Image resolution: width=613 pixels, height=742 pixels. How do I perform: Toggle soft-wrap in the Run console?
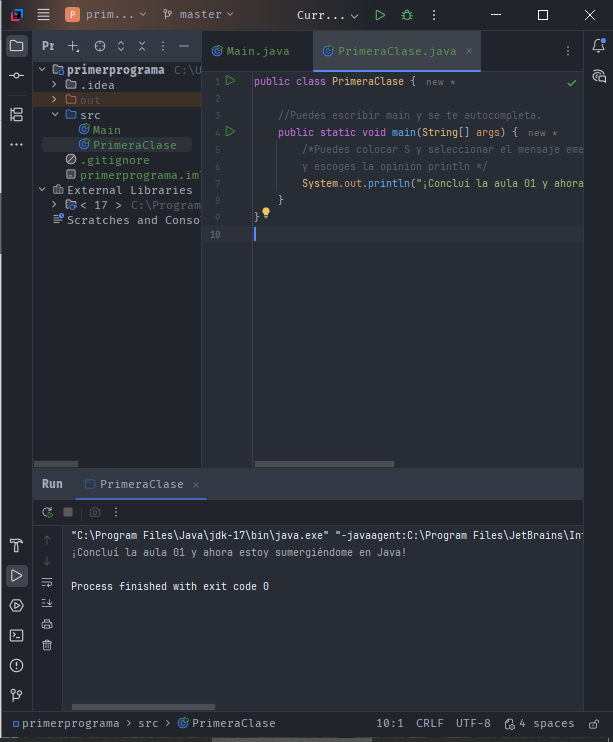47,582
